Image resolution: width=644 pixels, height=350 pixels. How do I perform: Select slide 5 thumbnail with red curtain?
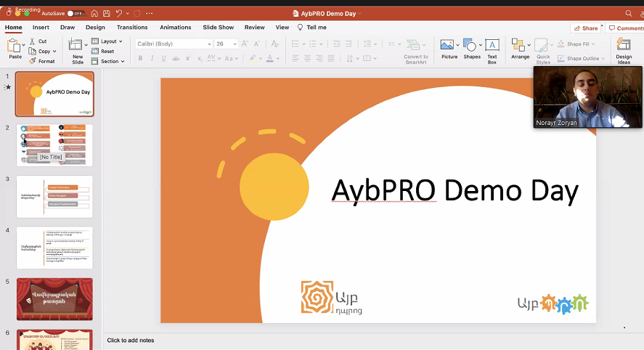point(54,299)
